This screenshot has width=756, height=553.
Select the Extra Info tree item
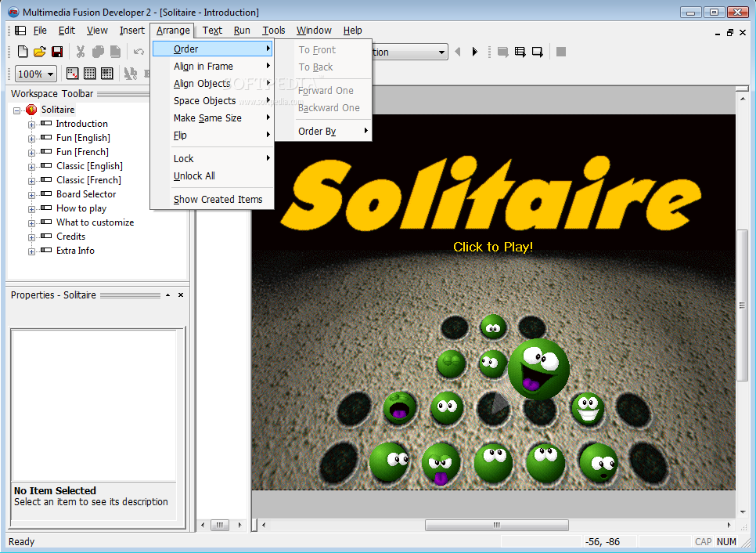[75, 251]
